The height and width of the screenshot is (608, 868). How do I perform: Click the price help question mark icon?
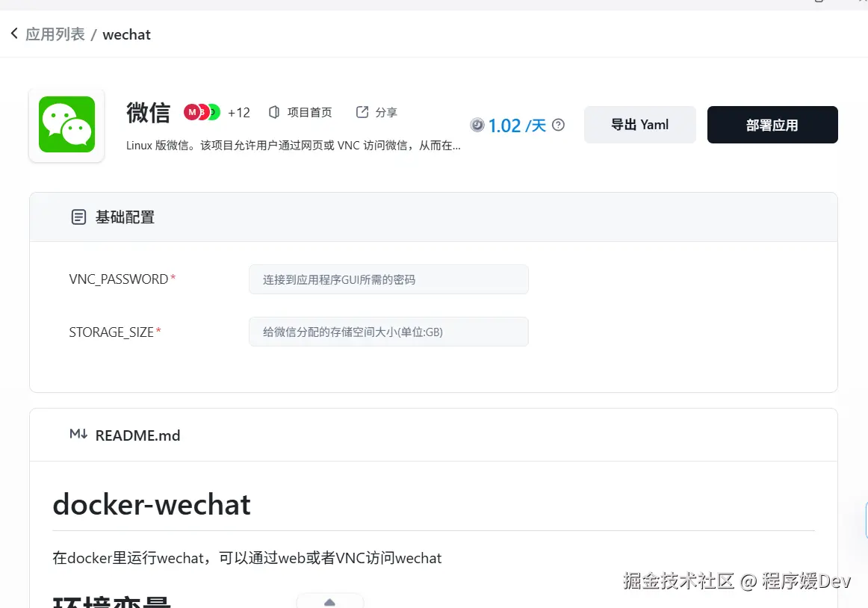559,125
